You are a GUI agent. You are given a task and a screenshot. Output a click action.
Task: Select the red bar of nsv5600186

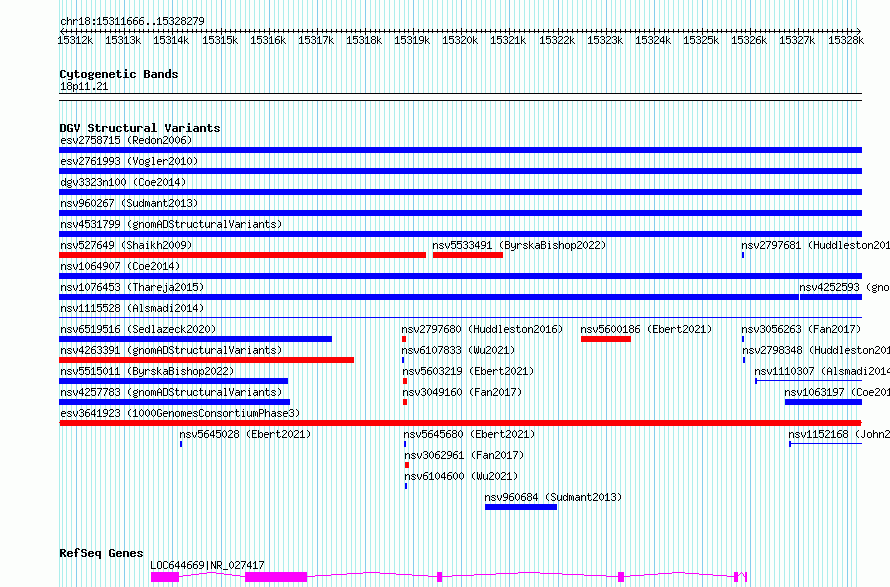[x=606, y=339]
